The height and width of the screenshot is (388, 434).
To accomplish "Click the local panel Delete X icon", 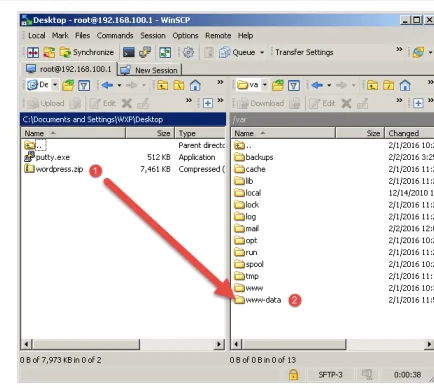I will [127, 103].
